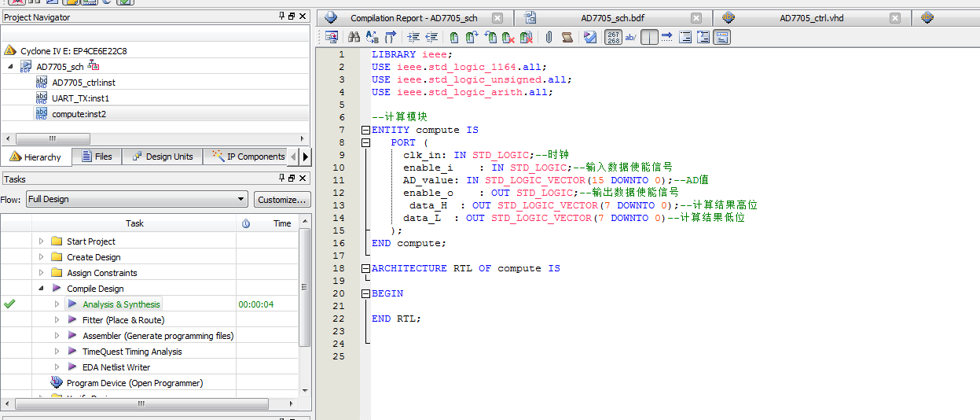This screenshot has height=420, width=980.
Task: Expand the Fitter (Place & Route) task
Action: 57,320
